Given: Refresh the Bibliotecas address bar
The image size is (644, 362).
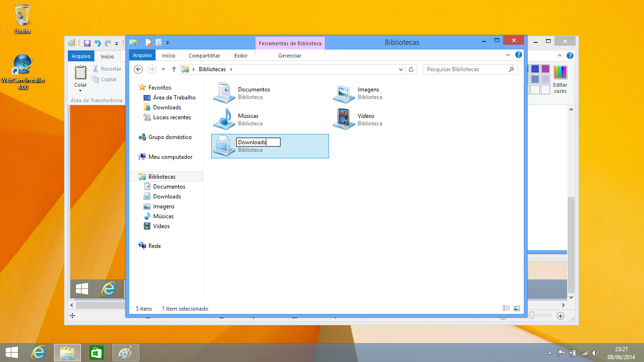Looking at the screenshot, I should click(411, 69).
